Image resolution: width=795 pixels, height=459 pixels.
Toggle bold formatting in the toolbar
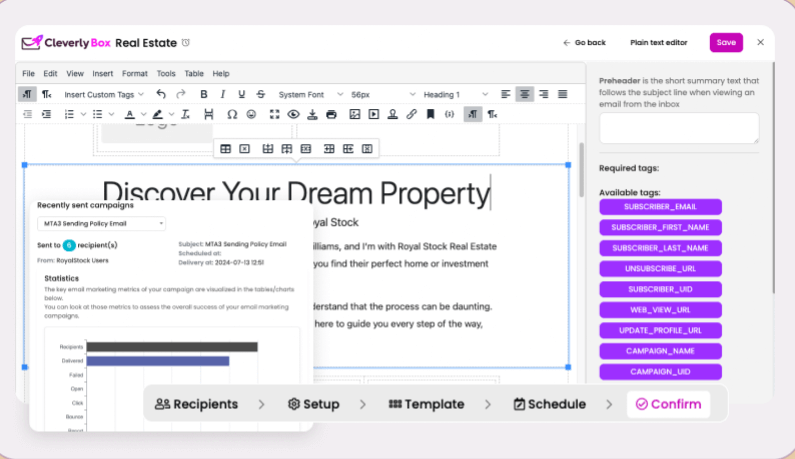204,94
